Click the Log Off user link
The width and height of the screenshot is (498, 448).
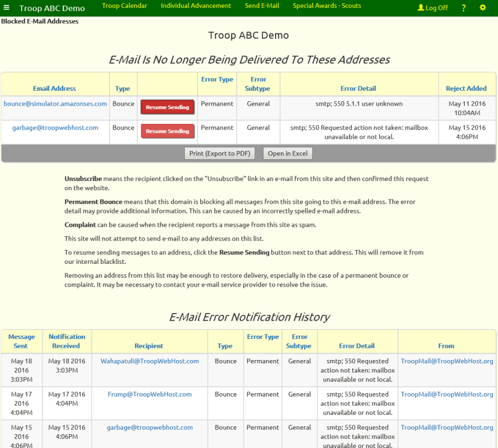[x=433, y=8]
